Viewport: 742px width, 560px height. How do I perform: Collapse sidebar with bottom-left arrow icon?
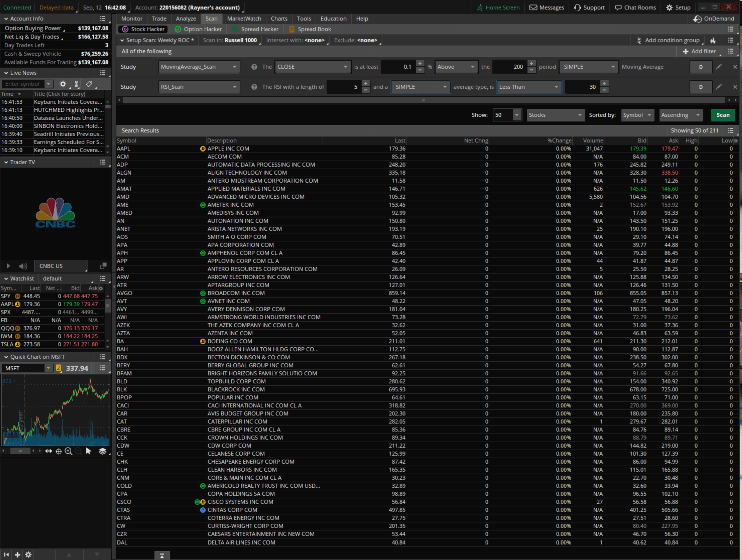click(6, 555)
